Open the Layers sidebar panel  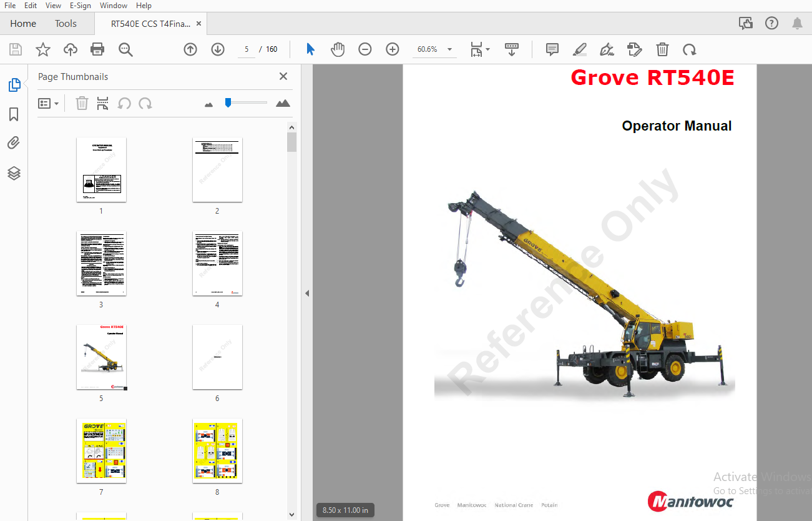click(x=14, y=173)
